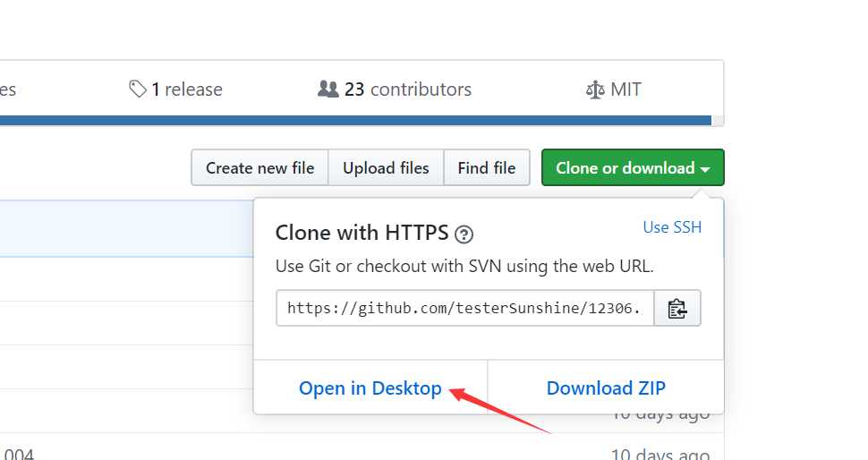View the "23 contributors" text link
The height and width of the screenshot is (460, 868).
[x=407, y=89]
